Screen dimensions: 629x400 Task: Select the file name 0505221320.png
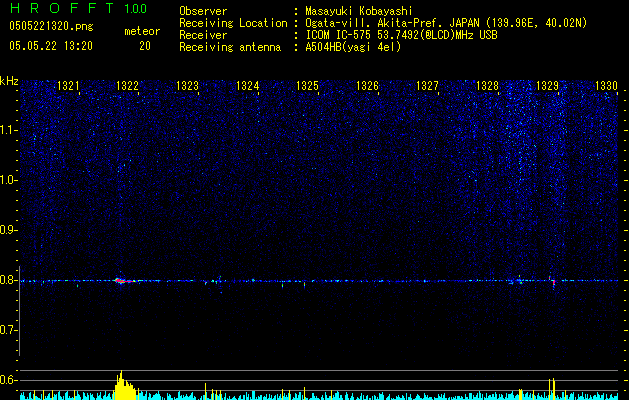(x=51, y=26)
